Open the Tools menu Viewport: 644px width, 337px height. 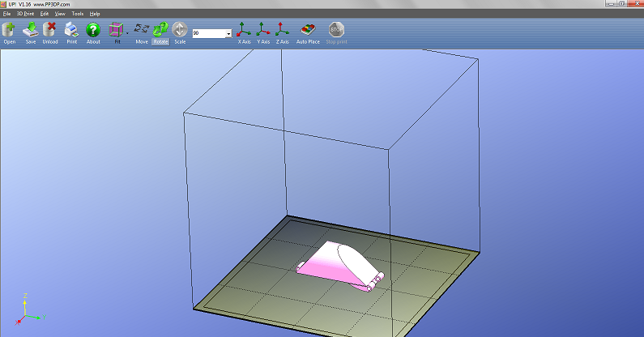(78, 14)
